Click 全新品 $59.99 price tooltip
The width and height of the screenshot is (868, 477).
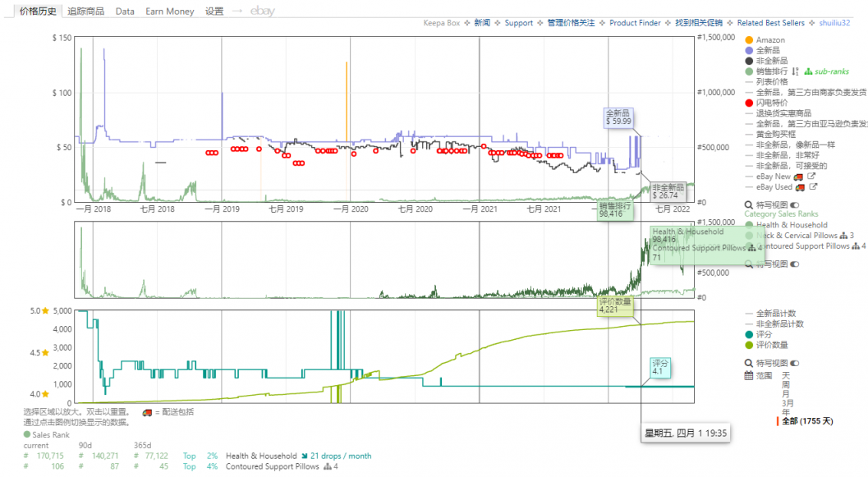618,117
